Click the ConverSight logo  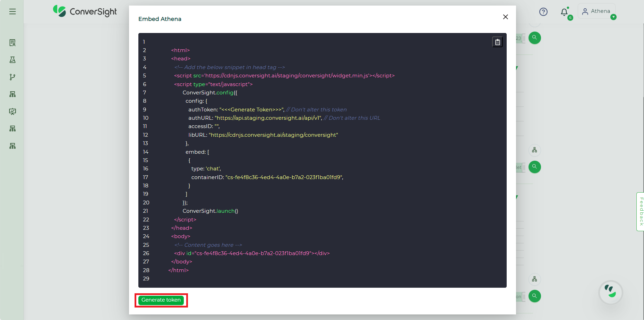point(85,11)
